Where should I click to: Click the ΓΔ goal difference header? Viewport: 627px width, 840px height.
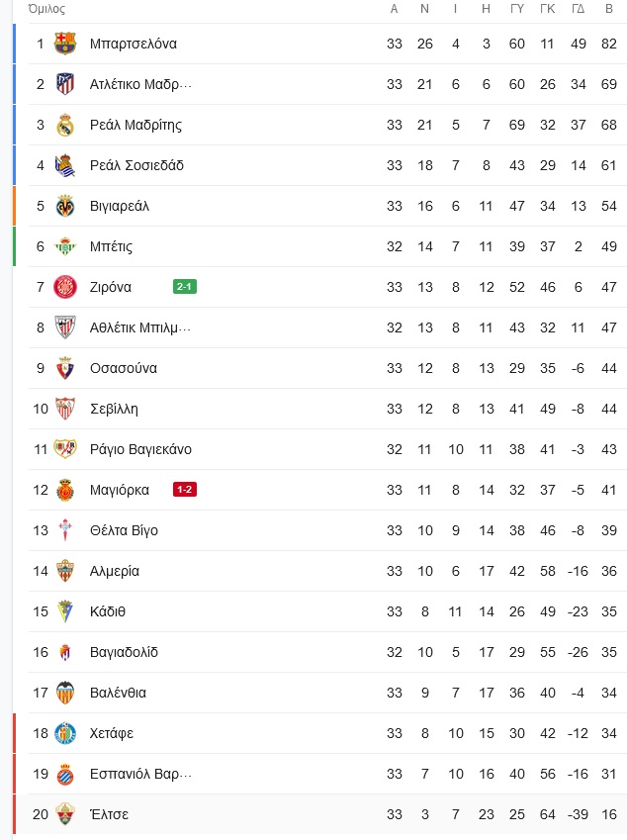click(579, 9)
